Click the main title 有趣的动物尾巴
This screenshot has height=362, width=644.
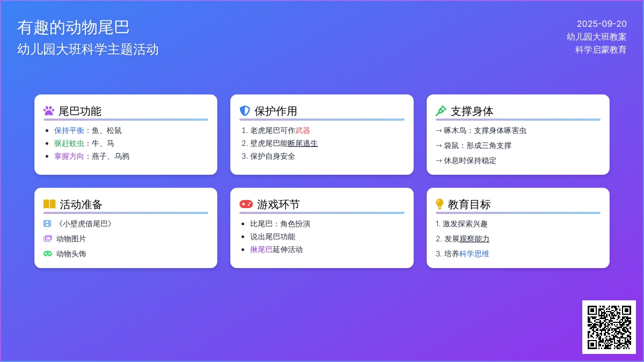click(x=74, y=27)
